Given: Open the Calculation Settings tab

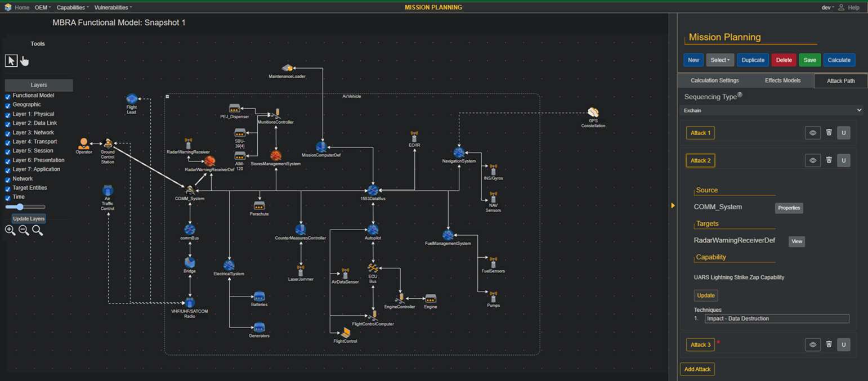Looking at the screenshot, I should pos(714,80).
